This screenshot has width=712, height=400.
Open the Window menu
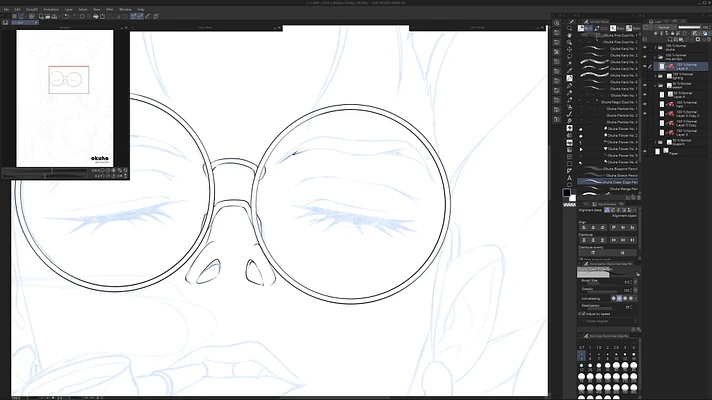click(125, 9)
